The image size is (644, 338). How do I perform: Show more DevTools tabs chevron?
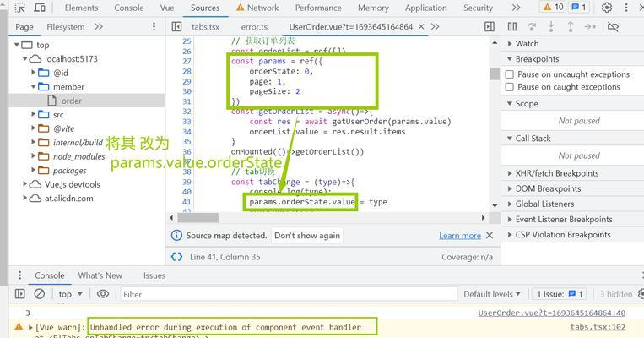516,8
